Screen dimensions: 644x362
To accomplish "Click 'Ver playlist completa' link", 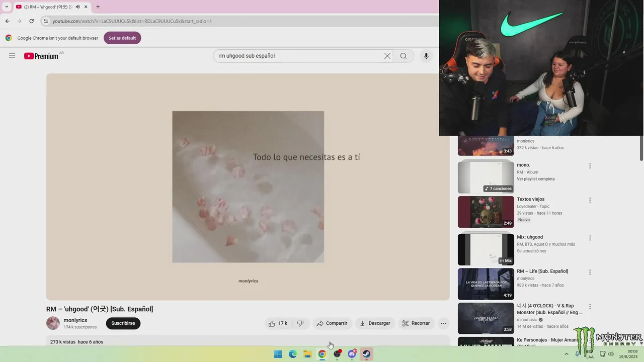I will click(x=536, y=179).
